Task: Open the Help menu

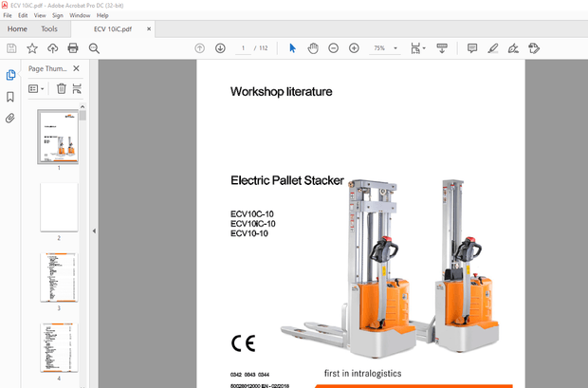Action: tap(102, 15)
